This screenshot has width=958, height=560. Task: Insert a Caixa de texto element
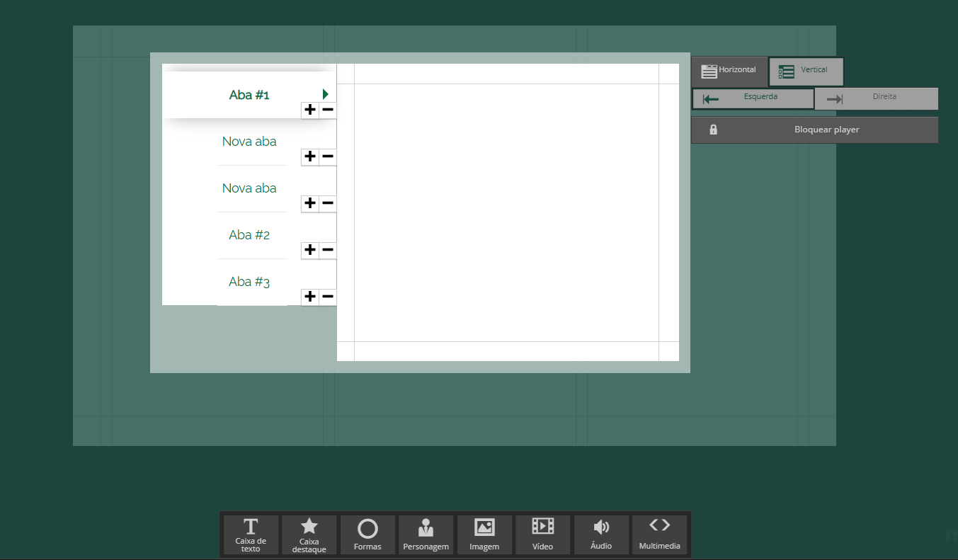tap(251, 535)
